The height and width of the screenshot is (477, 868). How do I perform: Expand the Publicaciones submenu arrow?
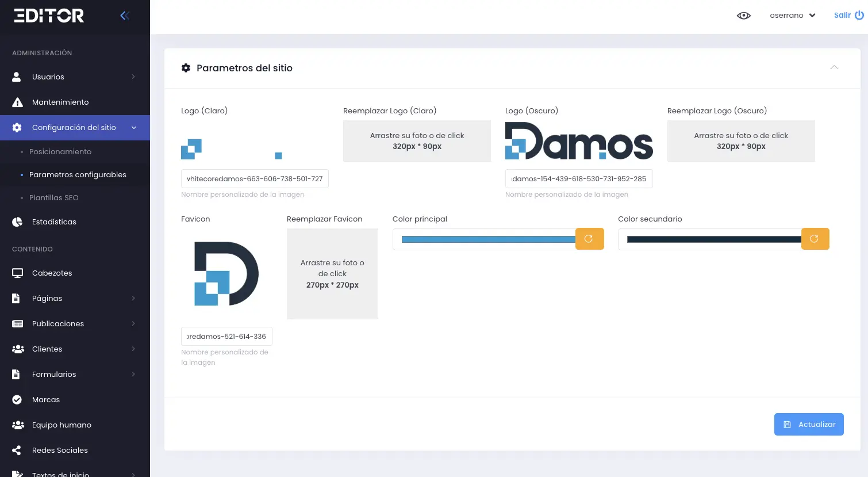133,324
